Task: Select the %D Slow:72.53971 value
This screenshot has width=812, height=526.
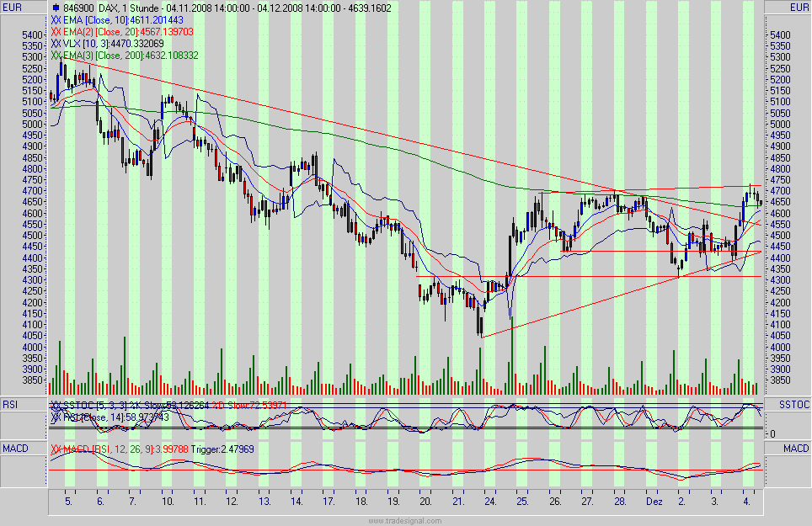Action: (x=249, y=405)
